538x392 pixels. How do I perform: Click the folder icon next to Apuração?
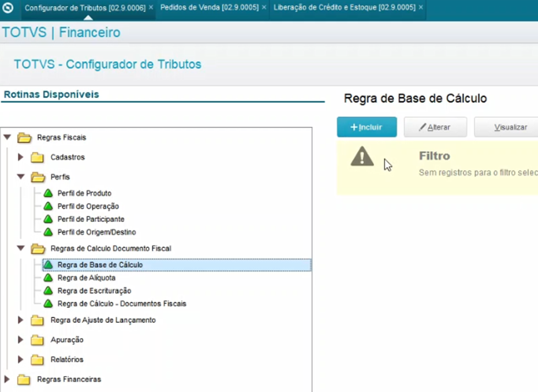[x=37, y=340]
